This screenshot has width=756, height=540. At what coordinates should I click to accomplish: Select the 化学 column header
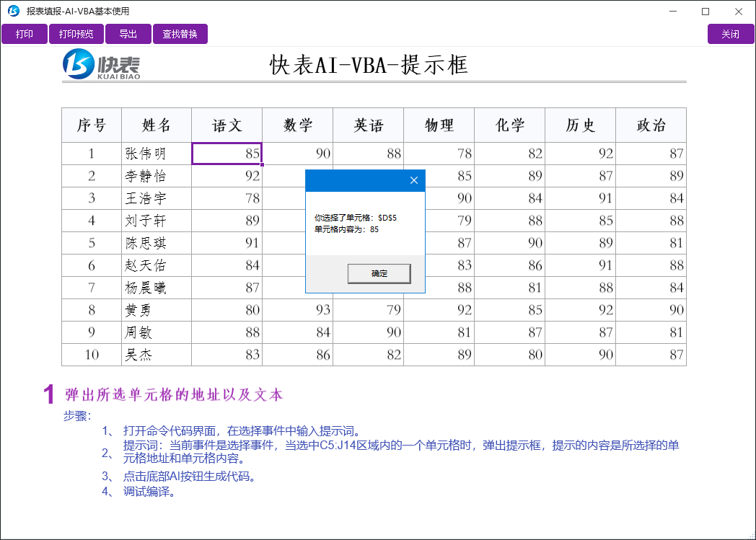(509, 125)
